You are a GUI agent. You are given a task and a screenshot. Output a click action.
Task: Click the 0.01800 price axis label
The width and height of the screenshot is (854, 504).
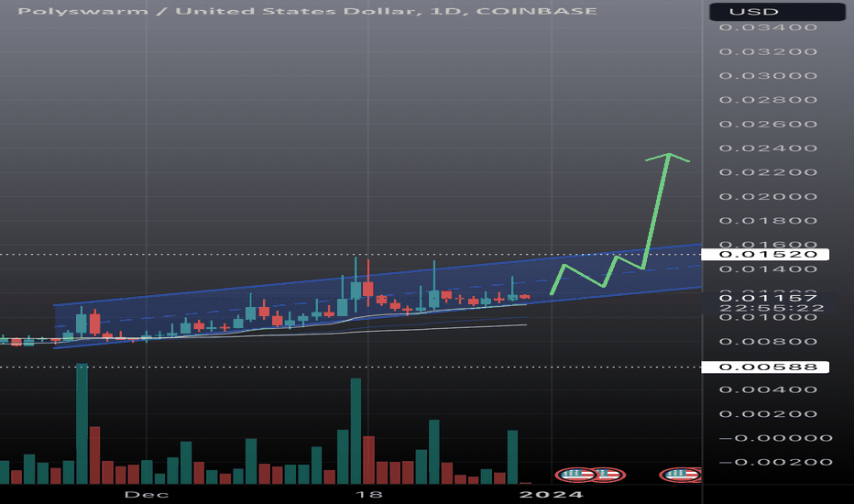pyautogui.click(x=768, y=221)
